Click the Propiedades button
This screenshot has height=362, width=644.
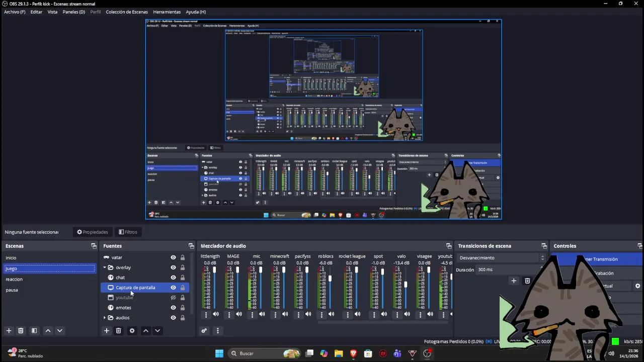(x=93, y=232)
